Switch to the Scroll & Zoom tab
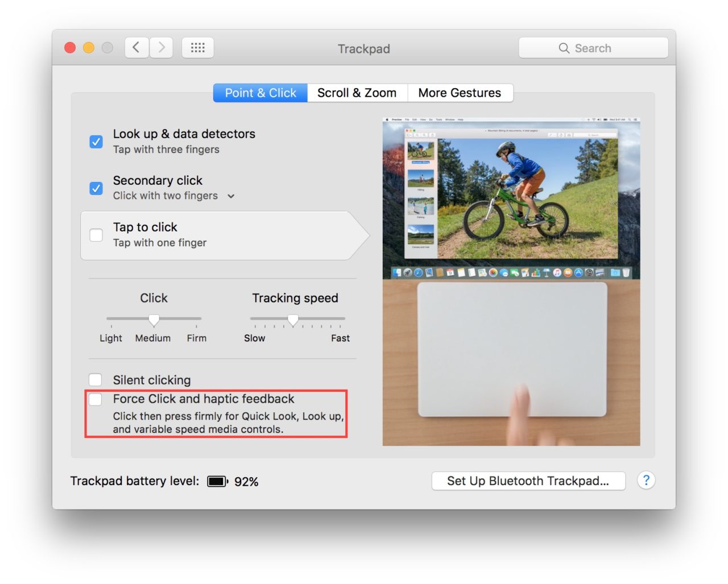728x584 pixels. 357,93
